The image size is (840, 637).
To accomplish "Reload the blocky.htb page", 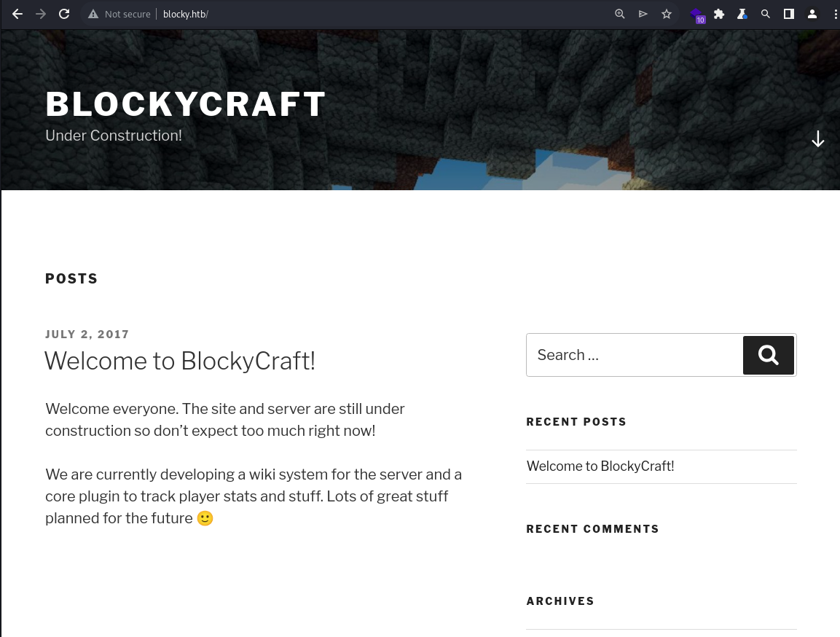I will tap(64, 14).
